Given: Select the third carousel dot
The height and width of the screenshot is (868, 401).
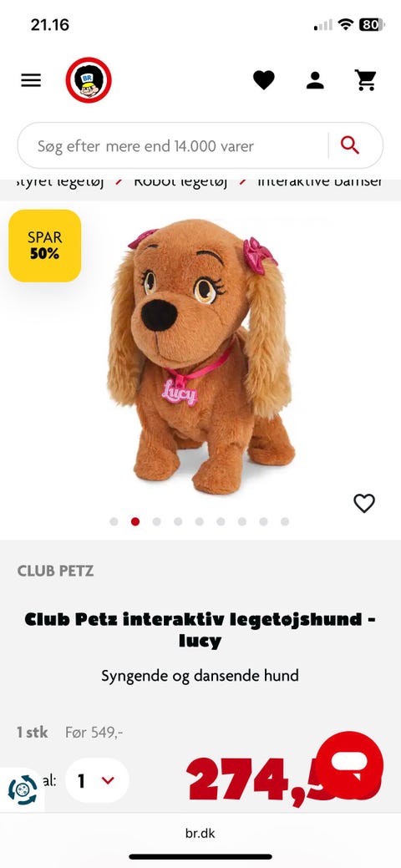Looking at the screenshot, I should coord(157,521).
